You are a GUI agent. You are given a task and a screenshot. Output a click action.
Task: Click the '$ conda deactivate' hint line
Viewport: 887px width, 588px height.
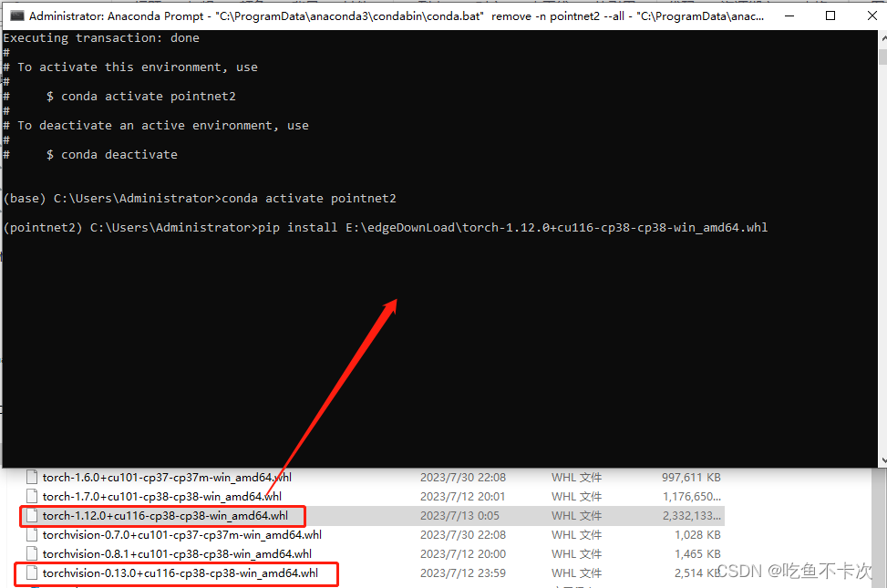coord(112,154)
